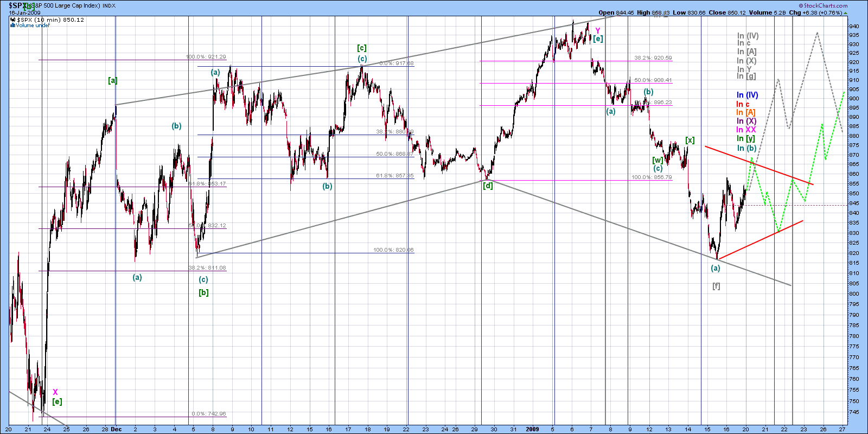Click the 61.8%: 857.85 Fibonacci label

[x=395, y=176]
